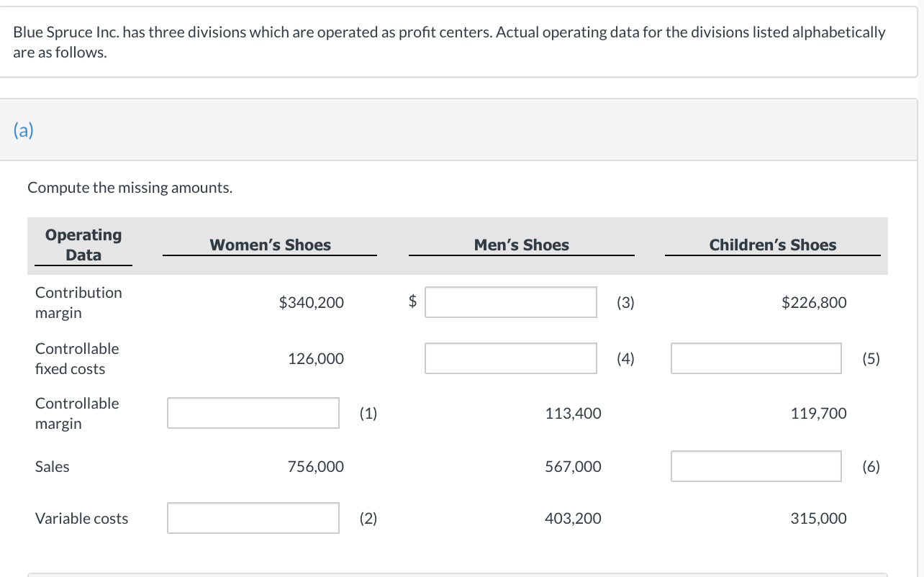Select the (a) part label
Screen dimensions: 924x577
click(23, 130)
